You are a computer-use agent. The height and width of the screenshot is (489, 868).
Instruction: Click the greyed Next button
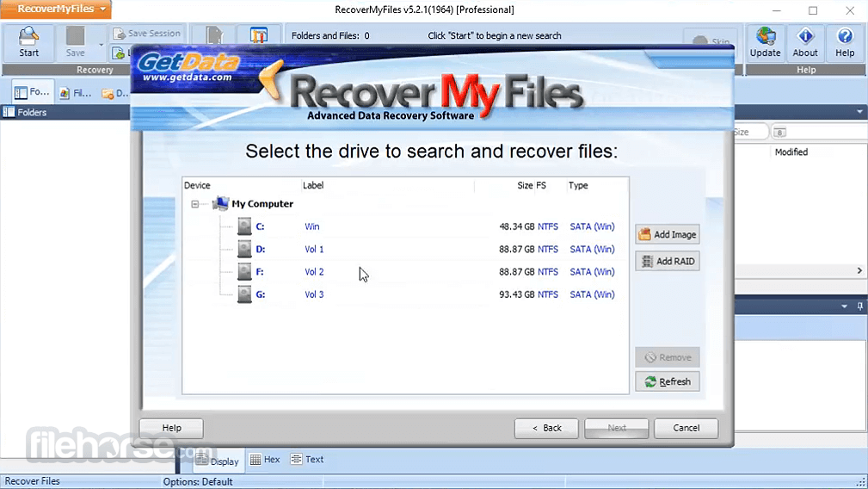616,428
